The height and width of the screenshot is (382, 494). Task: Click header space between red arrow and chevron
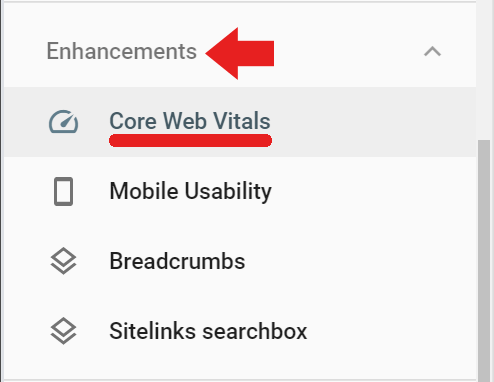click(348, 52)
